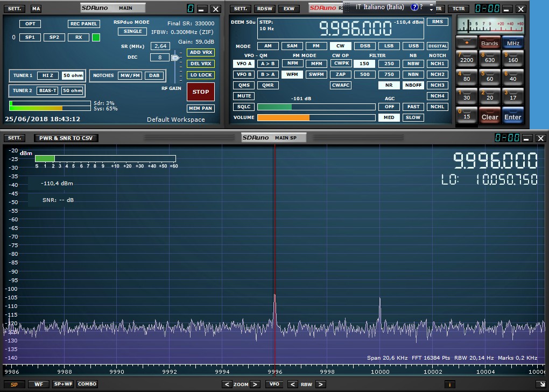The image size is (549, 392).
Task: Toggle the DAB notch
Action: point(154,75)
